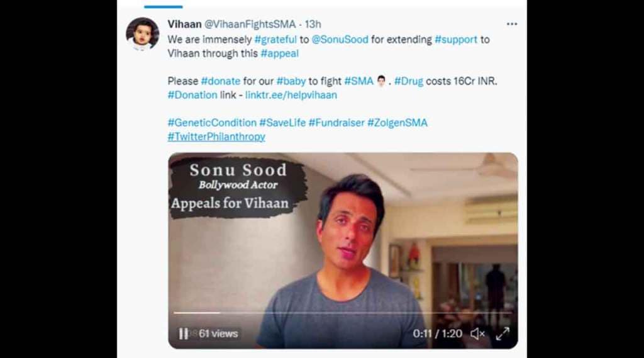Viewport: 644px width, 358px height.
Task: Open the tweet's three-dot more options menu
Action: (512, 24)
